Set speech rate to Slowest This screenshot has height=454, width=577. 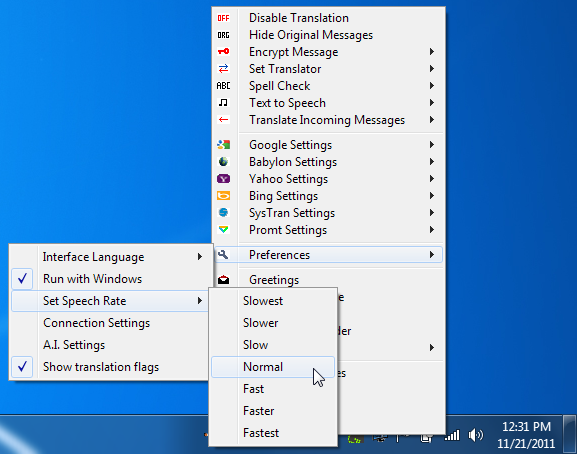click(273, 301)
